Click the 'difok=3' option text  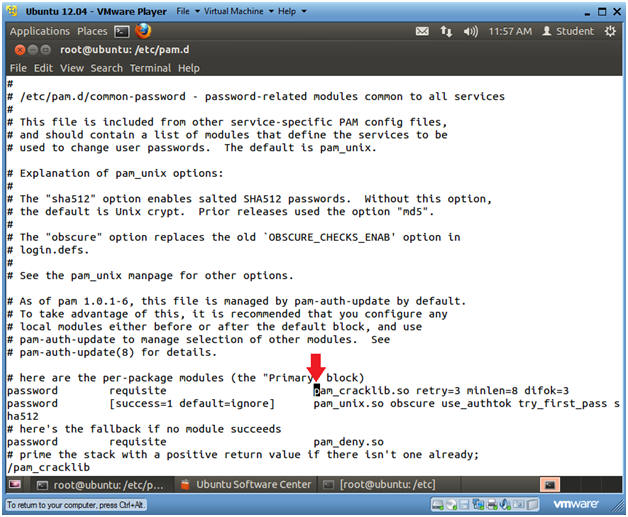[x=546, y=390]
